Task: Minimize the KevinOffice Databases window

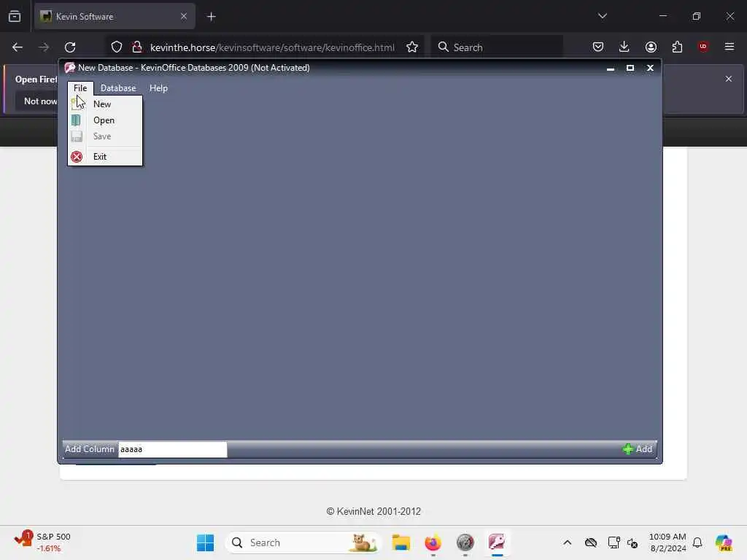Action: pos(611,68)
